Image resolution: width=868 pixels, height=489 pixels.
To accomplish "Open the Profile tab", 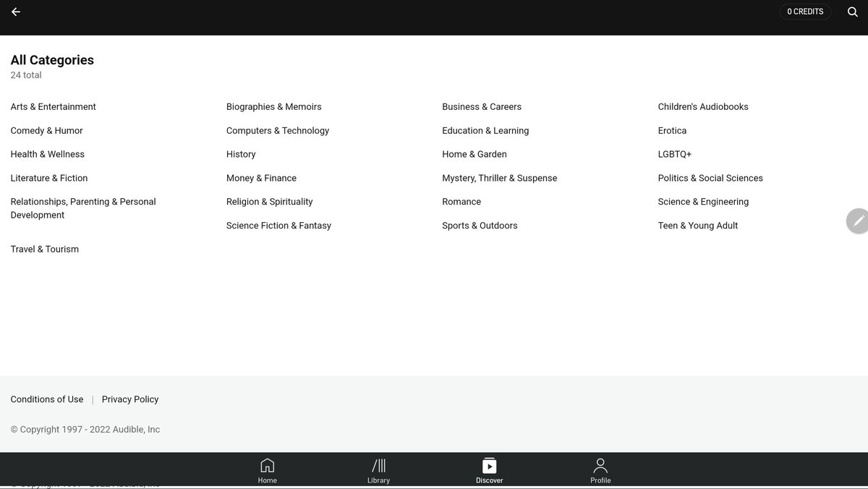I will click(600, 471).
